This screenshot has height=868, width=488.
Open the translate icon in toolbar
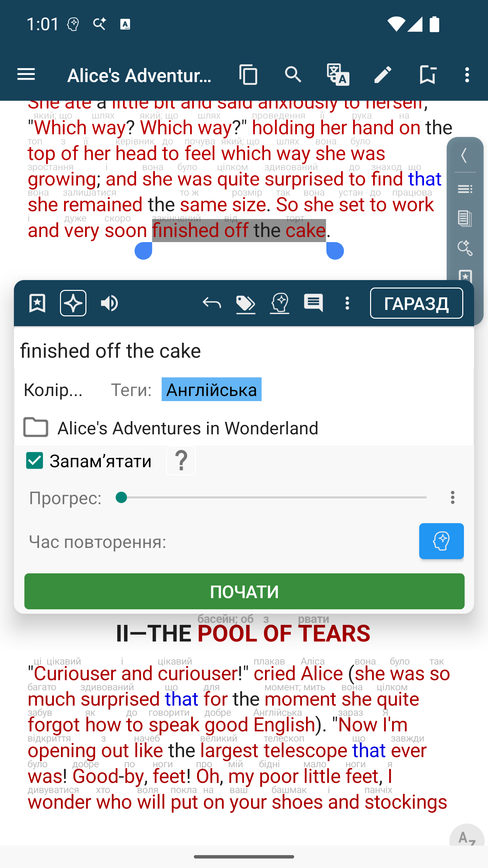click(338, 75)
